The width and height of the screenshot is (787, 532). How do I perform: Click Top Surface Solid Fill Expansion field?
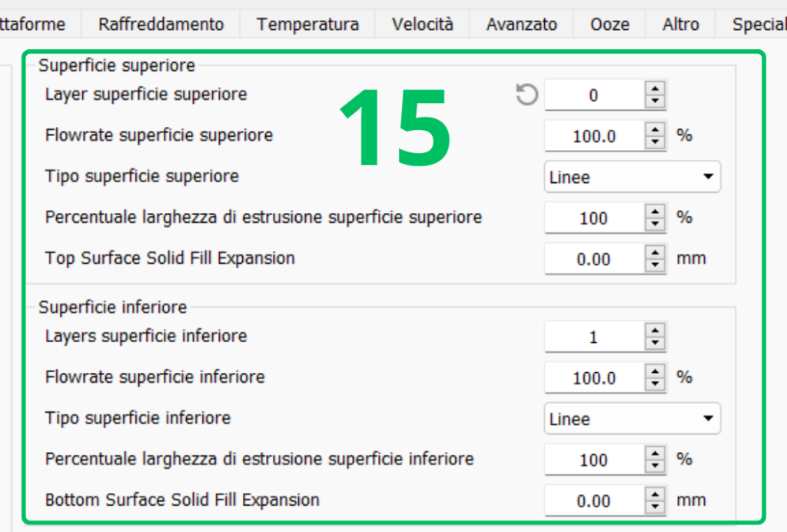593,259
